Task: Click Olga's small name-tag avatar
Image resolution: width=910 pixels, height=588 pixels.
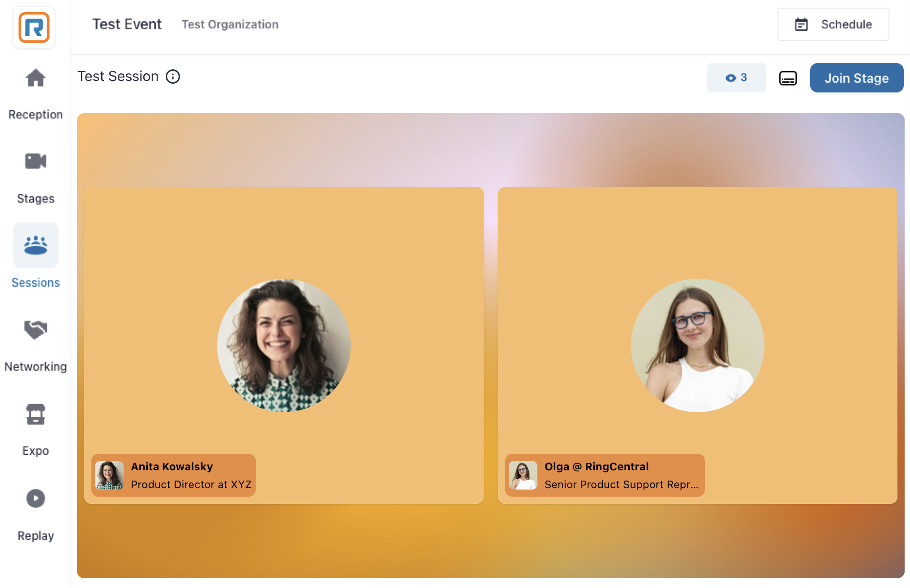Action: click(523, 475)
